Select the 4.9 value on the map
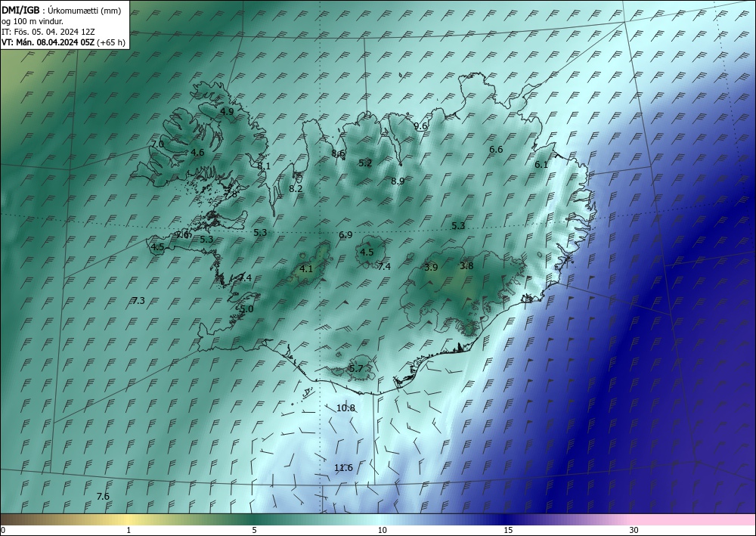The height and width of the screenshot is (536, 756). tap(227, 111)
